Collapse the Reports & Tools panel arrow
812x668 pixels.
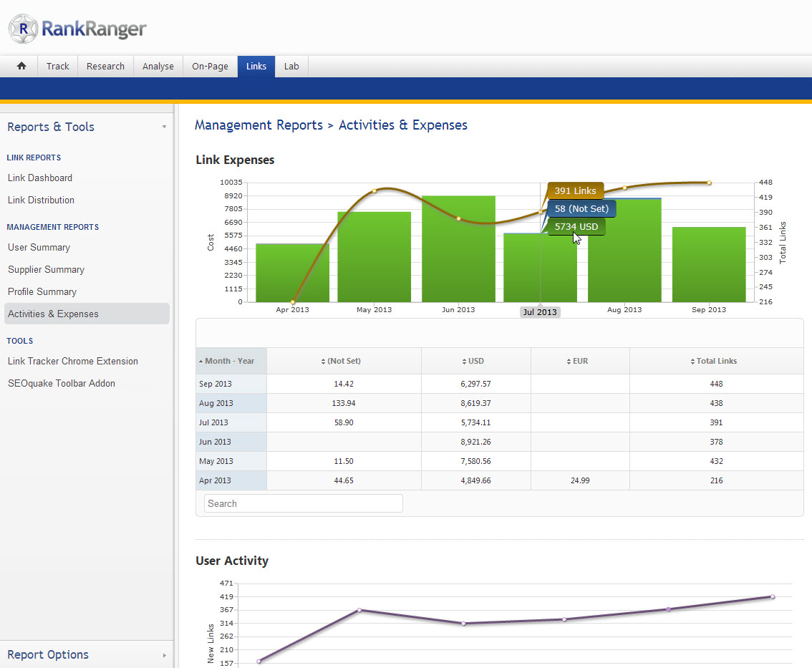(x=164, y=127)
